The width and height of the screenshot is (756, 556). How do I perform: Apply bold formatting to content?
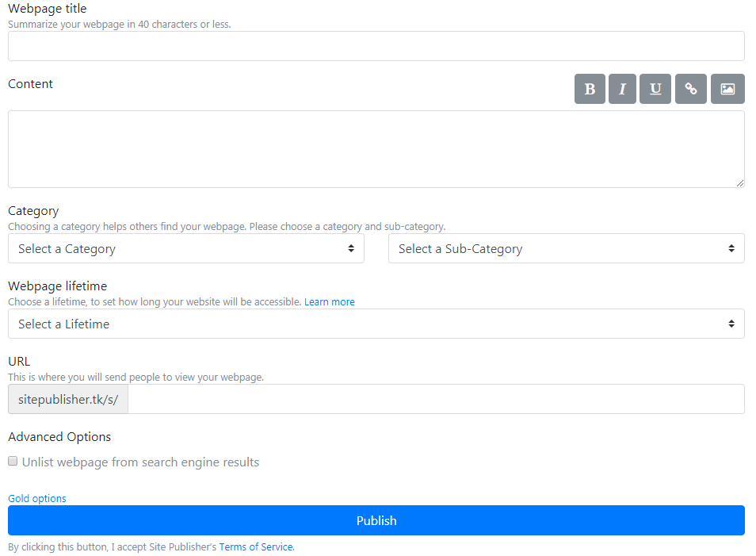590,89
